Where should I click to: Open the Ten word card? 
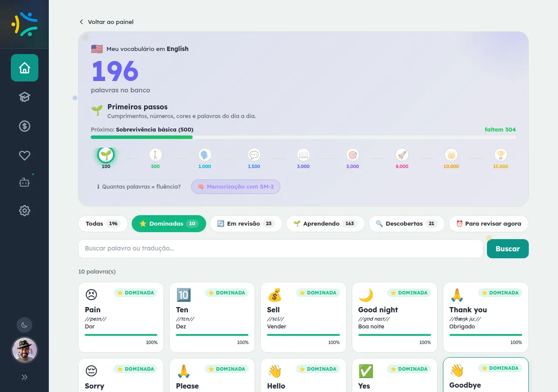212,317
